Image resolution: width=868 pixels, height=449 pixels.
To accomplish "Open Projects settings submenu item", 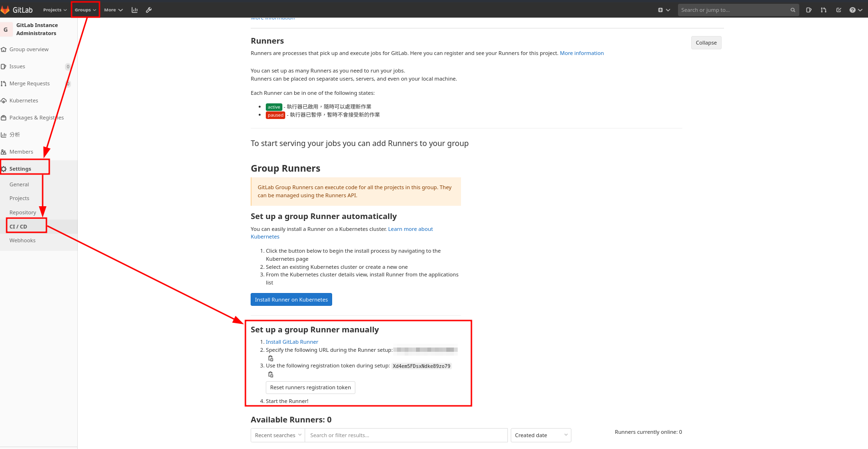I will coord(19,198).
